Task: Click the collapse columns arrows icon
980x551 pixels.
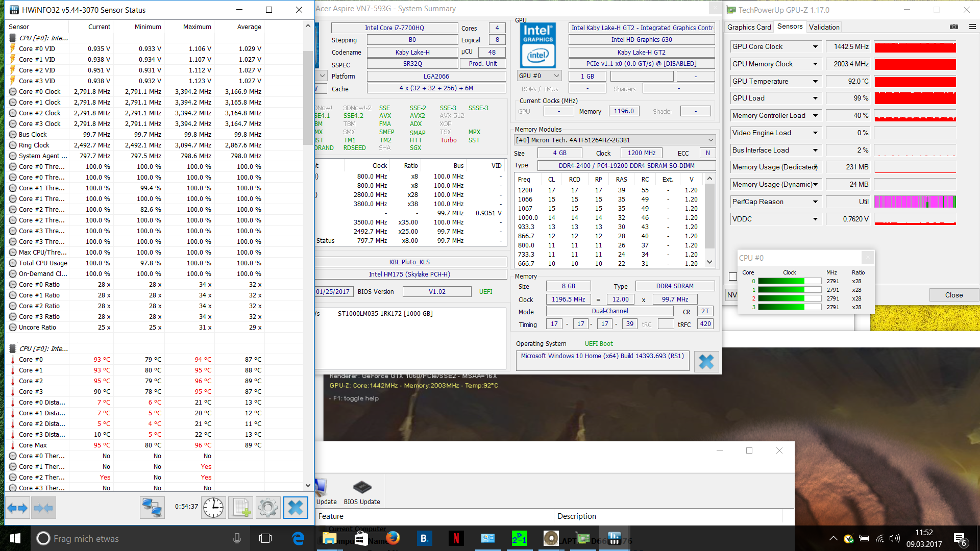Action: [x=43, y=508]
